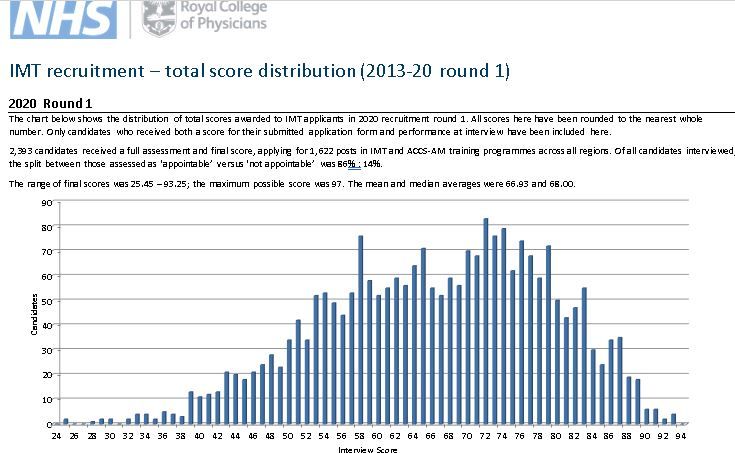Click the '50' gridline label on the y-axis
Screen dimensions: 735x453
click(46, 301)
